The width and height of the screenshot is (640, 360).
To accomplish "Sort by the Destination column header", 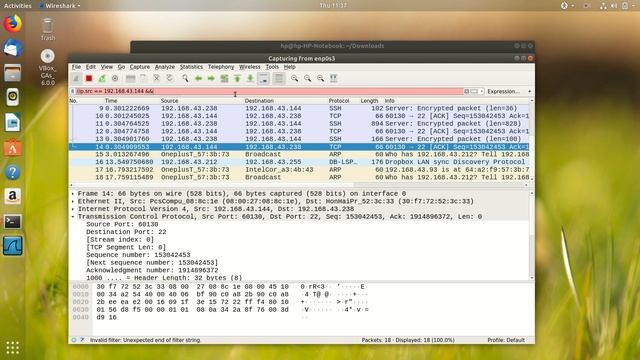I will (x=259, y=101).
